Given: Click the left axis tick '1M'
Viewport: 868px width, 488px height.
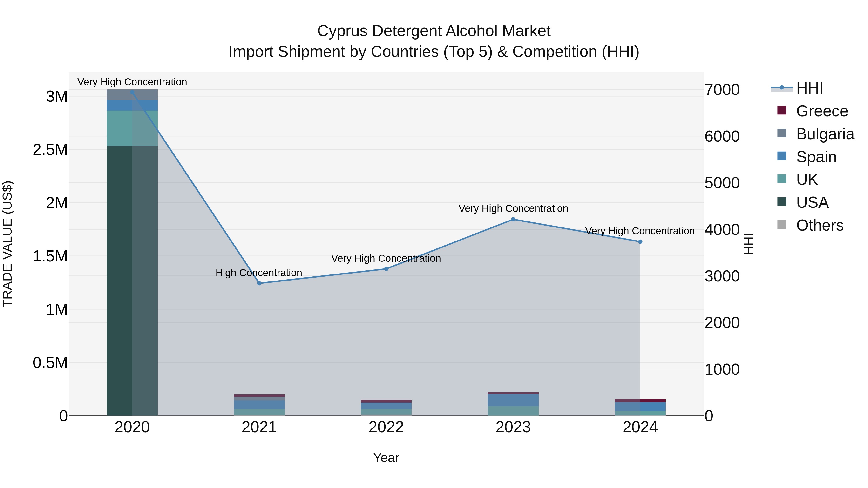Looking at the screenshot, I should coord(57,309).
